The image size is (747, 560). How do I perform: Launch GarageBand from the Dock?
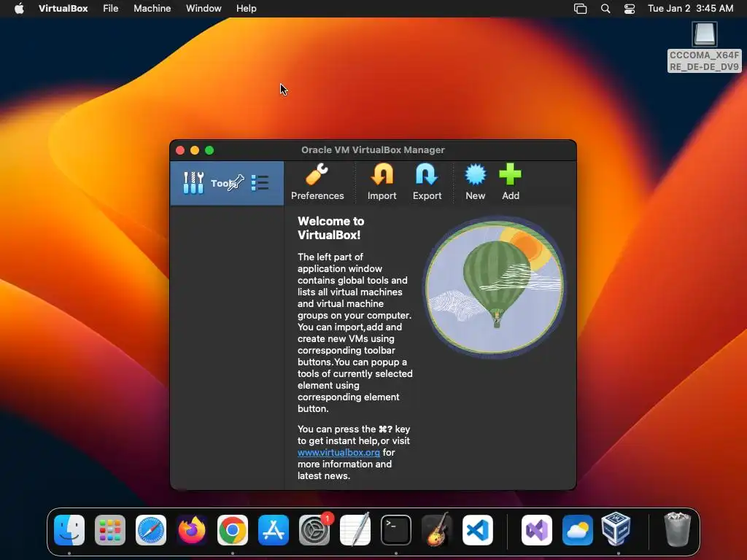click(x=437, y=530)
